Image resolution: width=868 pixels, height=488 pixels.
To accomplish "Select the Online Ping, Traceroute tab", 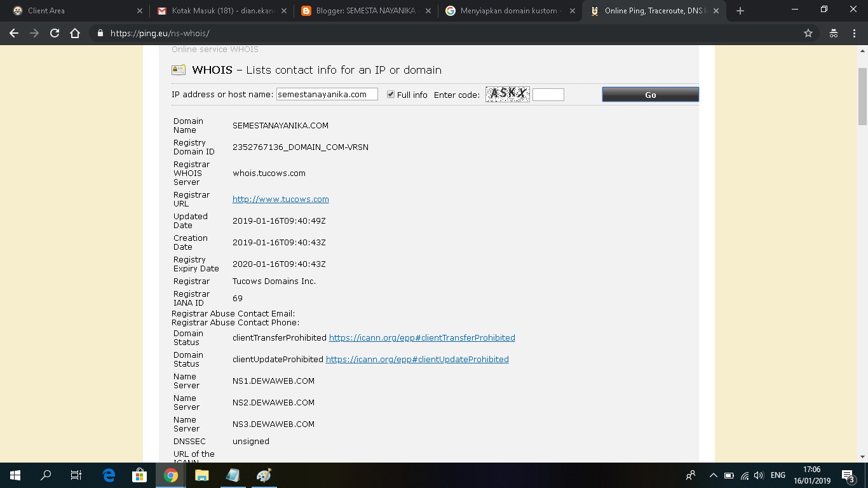I will pyautogui.click(x=654, y=11).
